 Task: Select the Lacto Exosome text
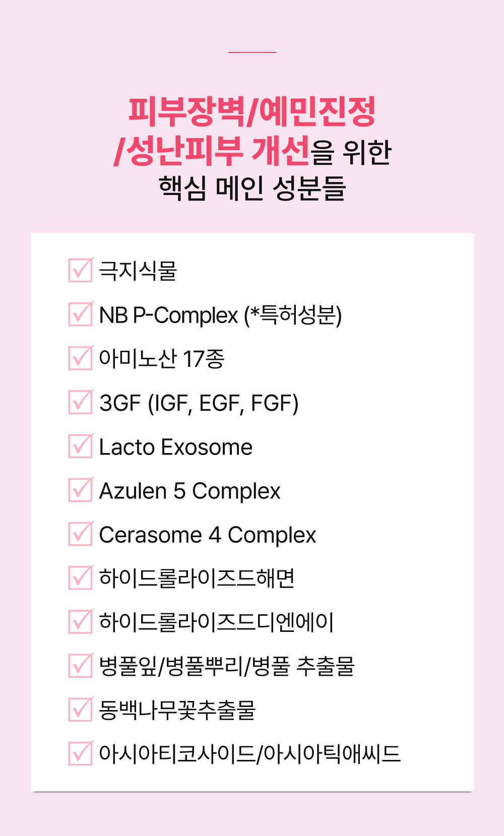[176, 447]
